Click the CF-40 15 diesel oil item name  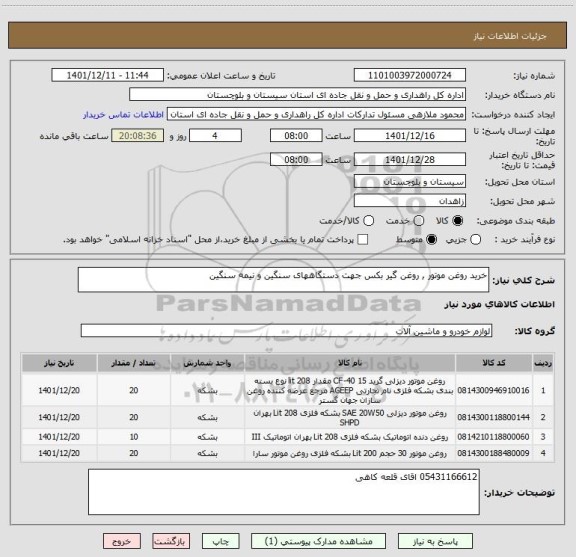tap(349, 391)
